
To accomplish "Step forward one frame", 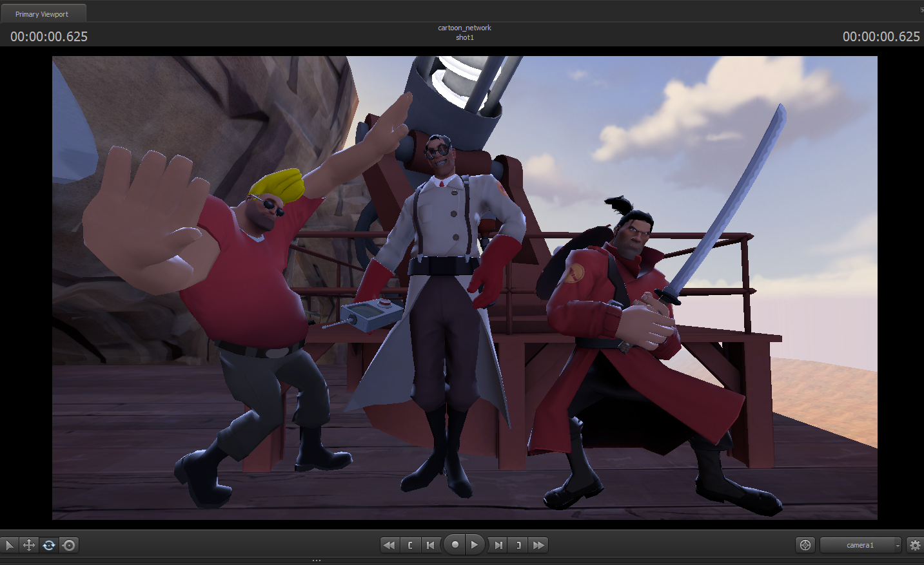I will tap(498, 545).
